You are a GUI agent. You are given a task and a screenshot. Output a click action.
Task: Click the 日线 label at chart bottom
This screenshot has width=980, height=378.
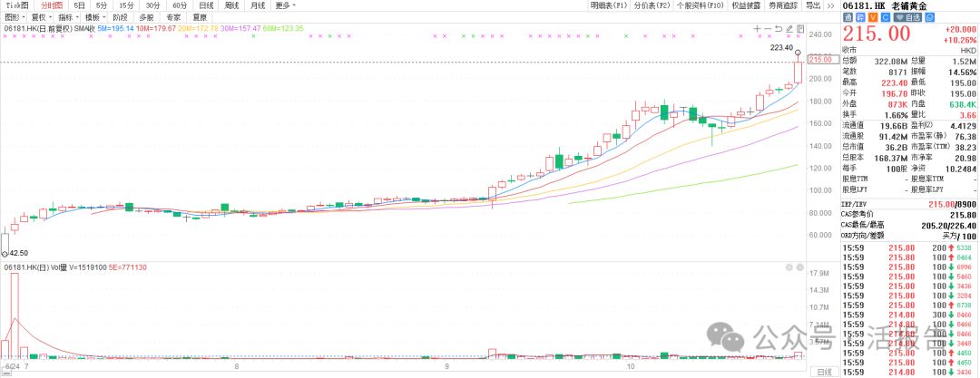(x=823, y=373)
